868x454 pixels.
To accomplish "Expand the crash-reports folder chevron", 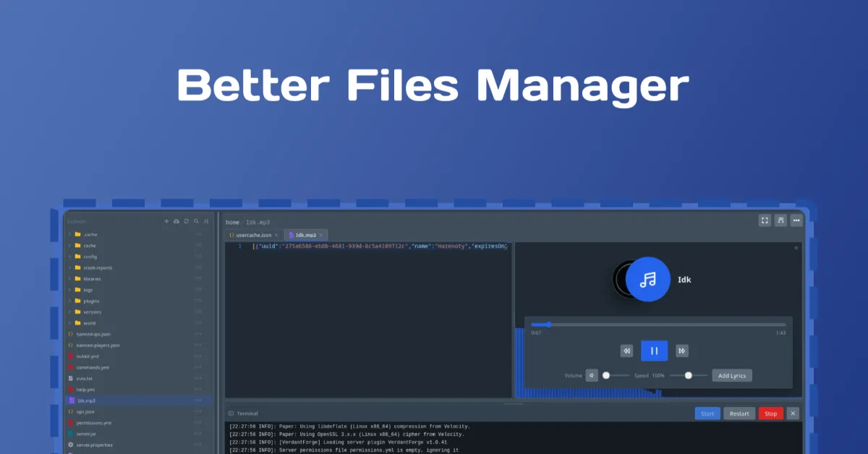I will (x=69, y=267).
